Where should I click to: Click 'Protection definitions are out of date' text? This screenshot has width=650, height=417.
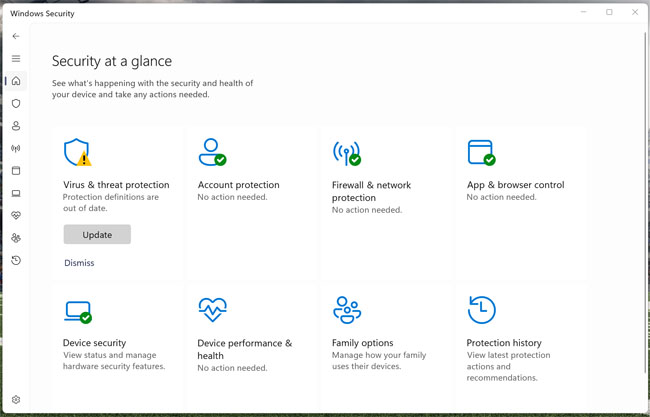(111, 203)
